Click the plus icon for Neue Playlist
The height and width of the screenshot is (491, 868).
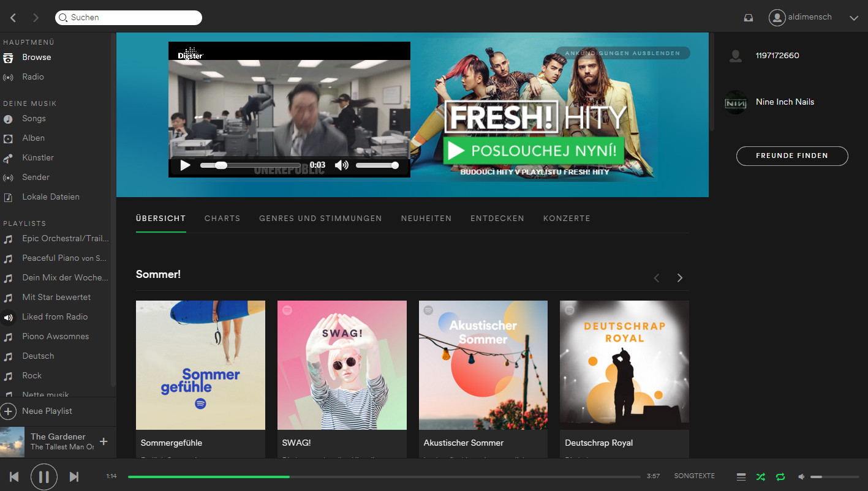(x=8, y=411)
